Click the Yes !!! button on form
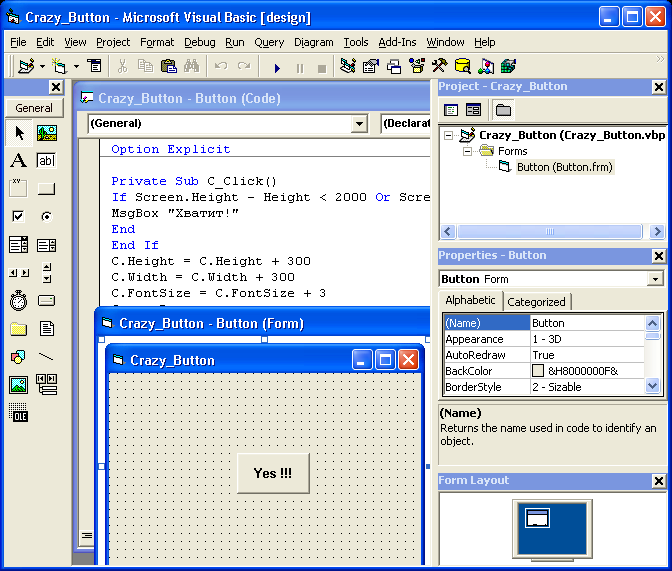The width and height of the screenshot is (672, 571). [273, 473]
